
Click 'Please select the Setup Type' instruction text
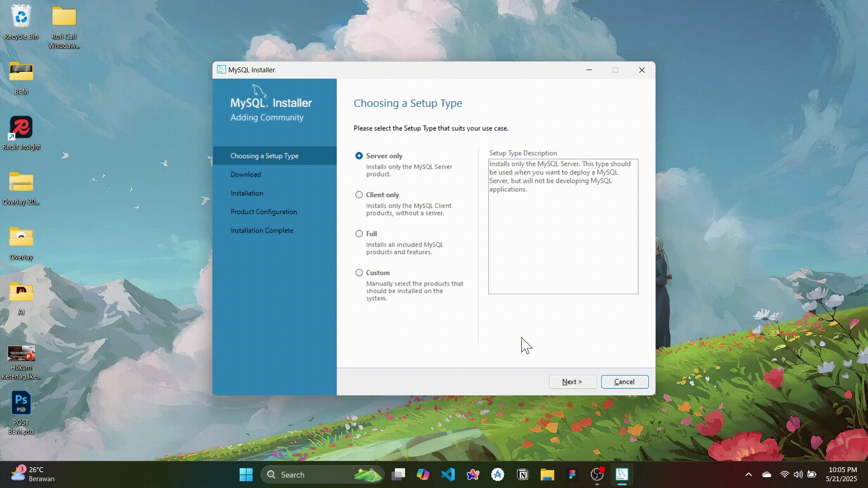pyautogui.click(x=431, y=128)
